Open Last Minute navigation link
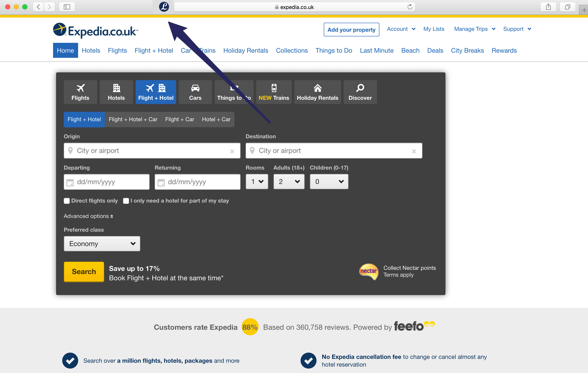Image resolution: width=588 pixels, height=373 pixels. 377,50
